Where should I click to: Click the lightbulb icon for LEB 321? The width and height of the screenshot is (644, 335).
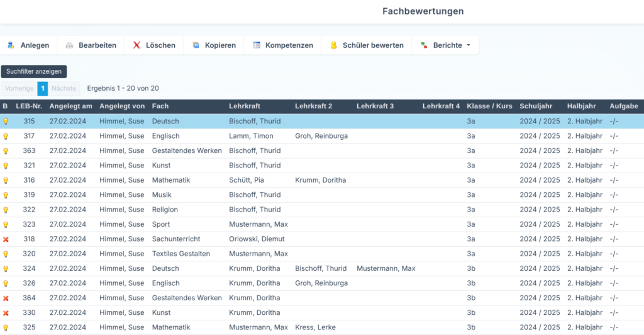tap(6, 166)
